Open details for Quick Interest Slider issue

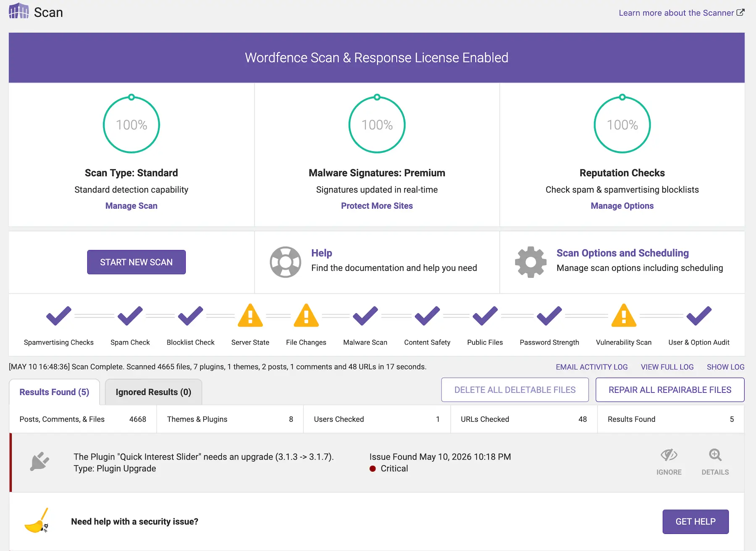pos(715,462)
